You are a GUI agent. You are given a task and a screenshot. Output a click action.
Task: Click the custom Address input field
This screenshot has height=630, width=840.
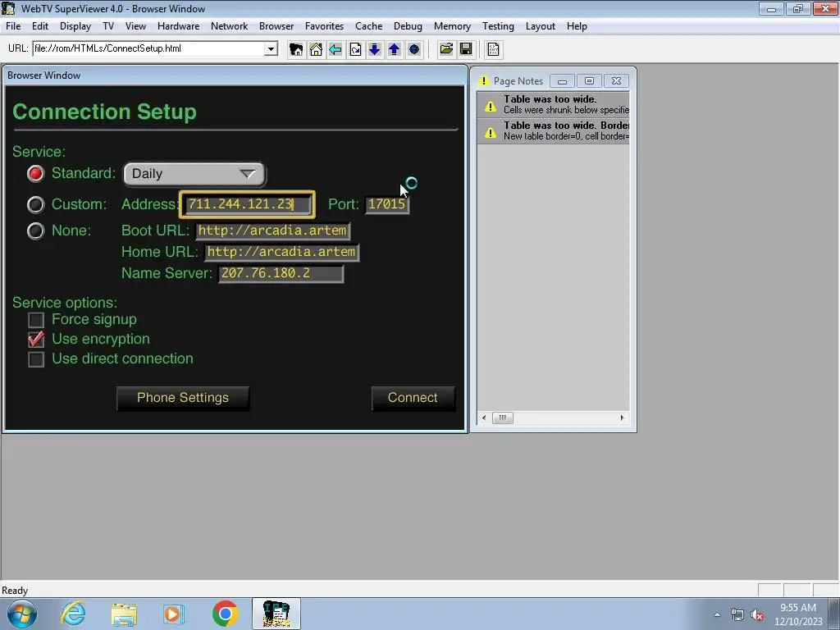[x=248, y=204]
